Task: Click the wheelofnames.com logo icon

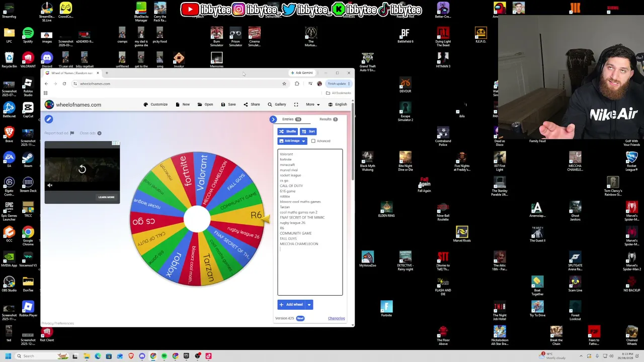Action: click(49, 105)
